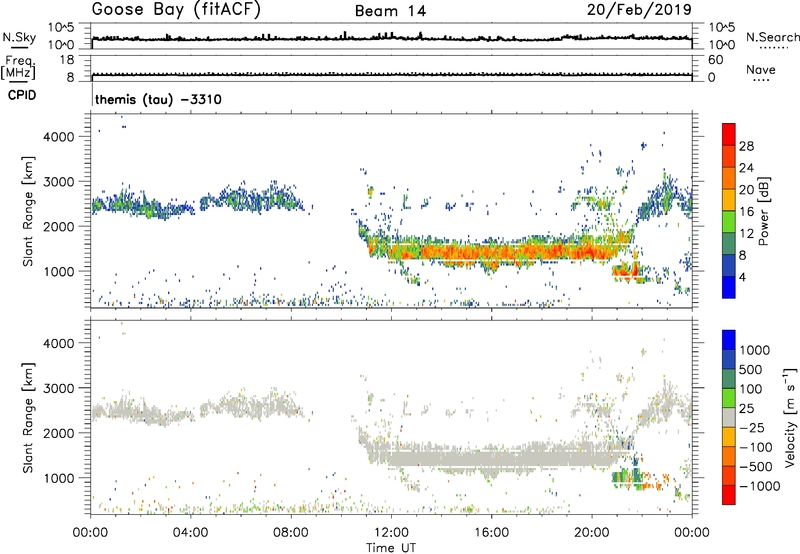Pick the teal 100–500 m/s velocity segment
800x554 pixels.
(729, 379)
